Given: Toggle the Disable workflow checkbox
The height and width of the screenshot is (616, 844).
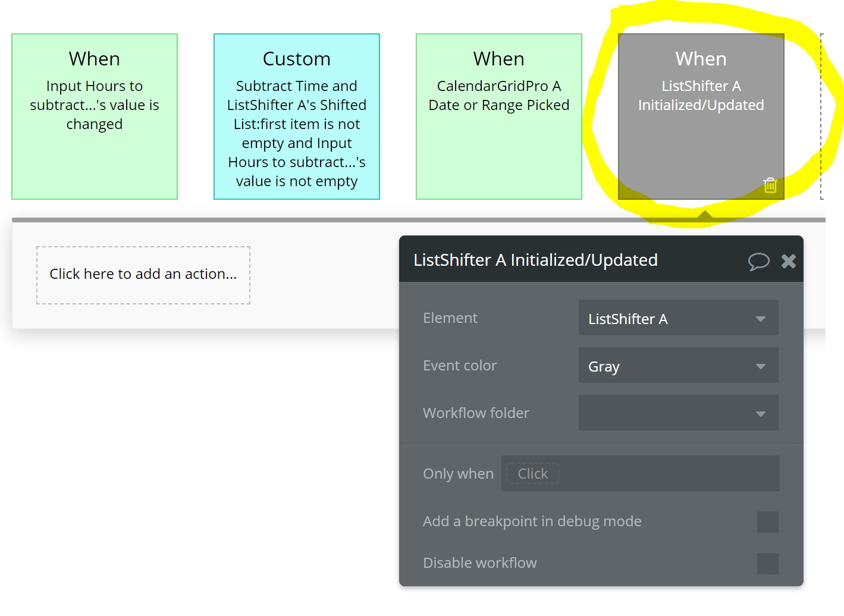Looking at the screenshot, I should [x=767, y=563].
